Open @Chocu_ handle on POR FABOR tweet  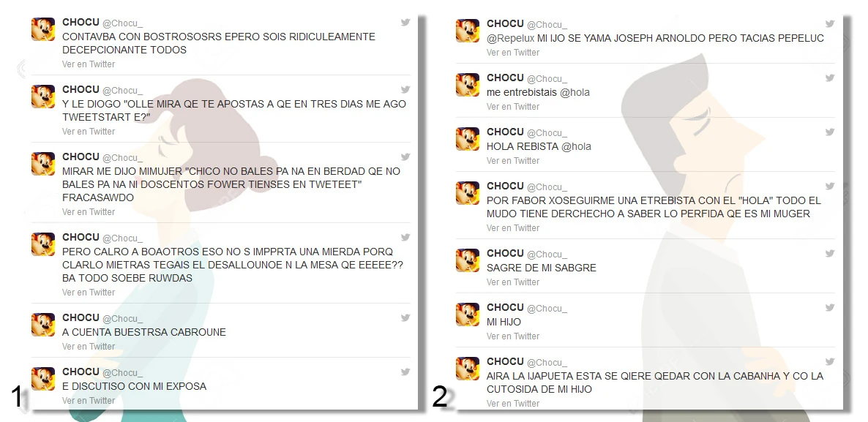tap(547, 187)
